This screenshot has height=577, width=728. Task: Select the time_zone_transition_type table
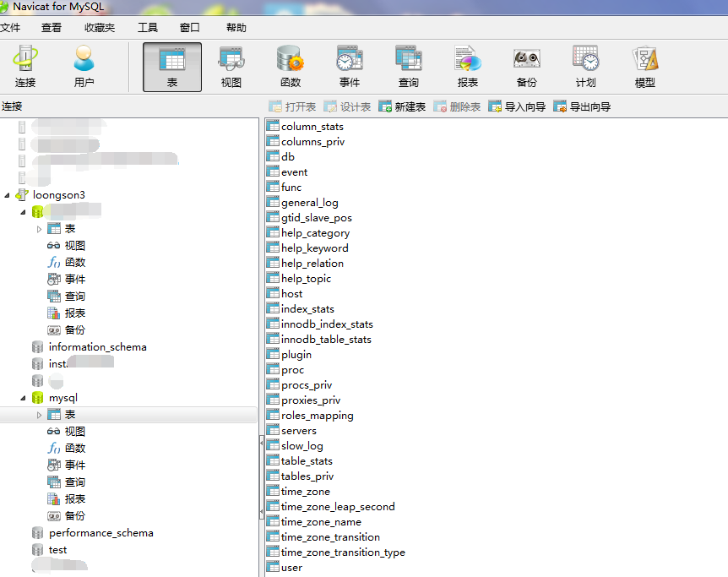click(x=343, y=553)
